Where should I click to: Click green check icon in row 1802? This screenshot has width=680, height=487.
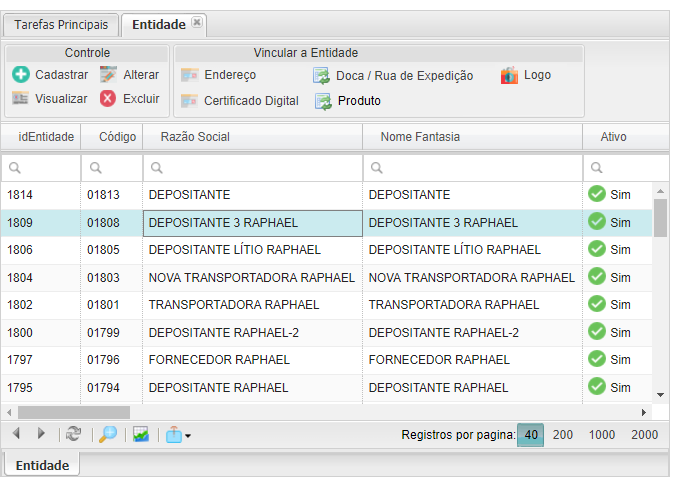coord(597,304)
